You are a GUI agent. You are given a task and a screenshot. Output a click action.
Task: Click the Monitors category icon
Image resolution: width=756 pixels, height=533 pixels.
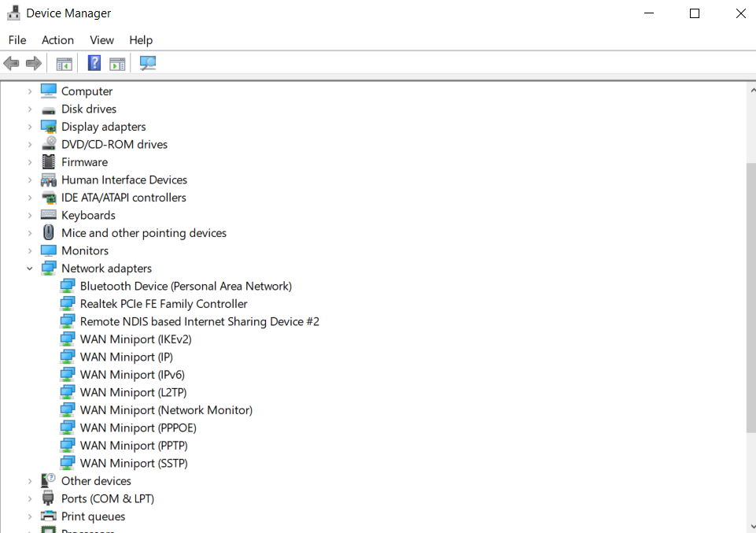[x=48, y=250]
